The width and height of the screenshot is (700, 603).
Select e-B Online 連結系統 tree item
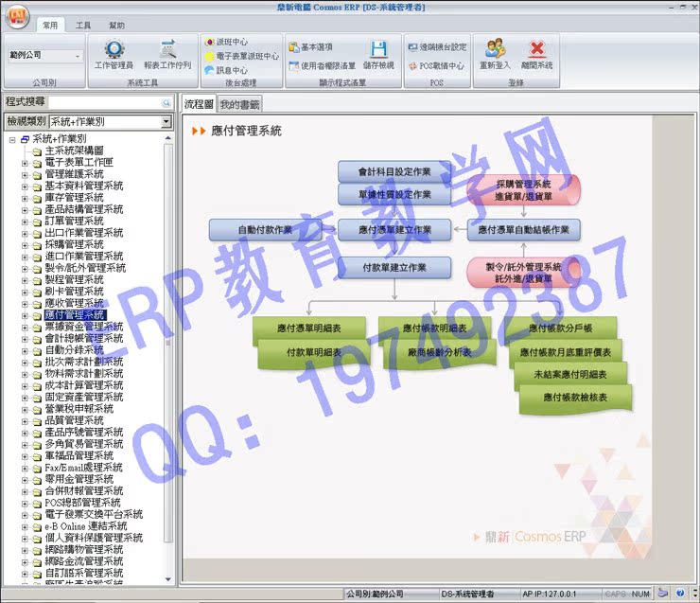(86, 526)
